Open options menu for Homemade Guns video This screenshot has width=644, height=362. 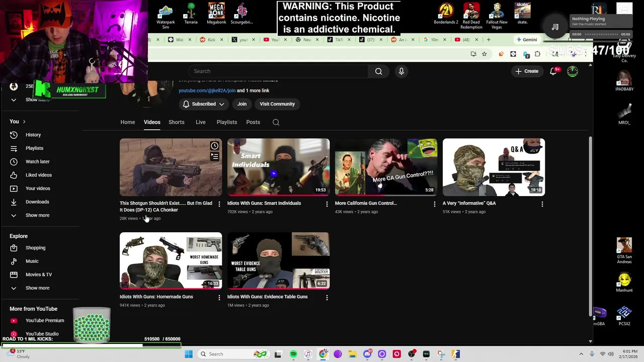[x=219, y=298]
